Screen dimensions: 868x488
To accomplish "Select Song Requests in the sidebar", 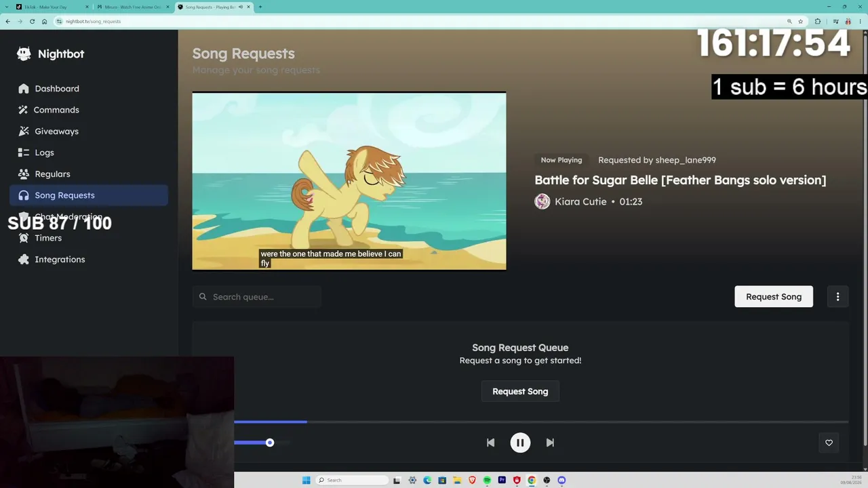I will [x=89, y=195].
